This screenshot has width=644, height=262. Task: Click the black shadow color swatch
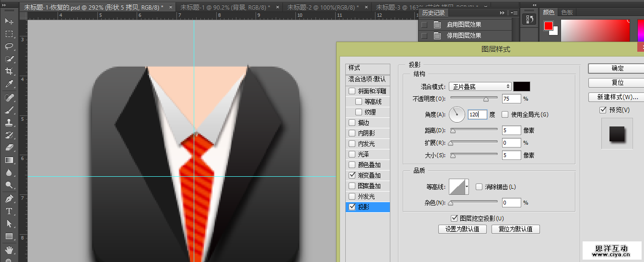coord(522,87)
